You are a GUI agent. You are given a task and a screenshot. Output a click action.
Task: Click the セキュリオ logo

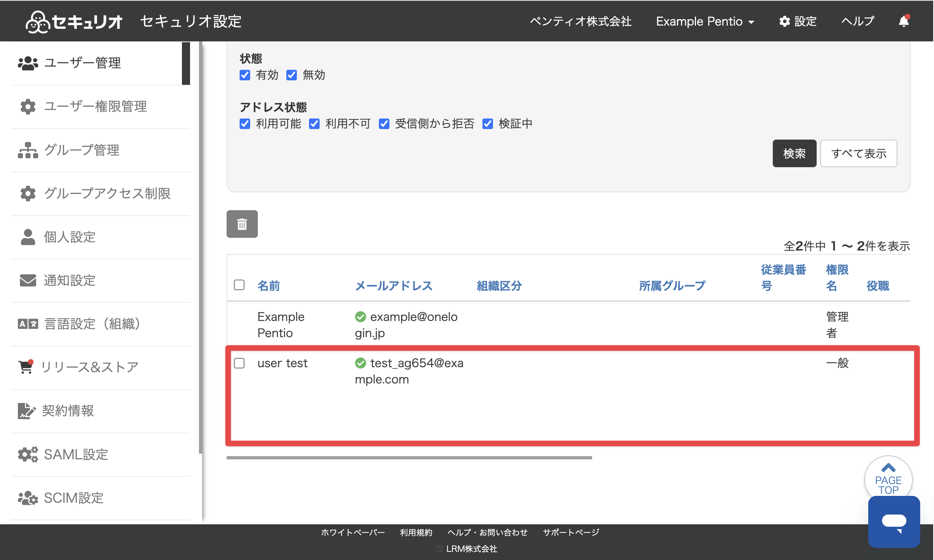coord(74,22)
